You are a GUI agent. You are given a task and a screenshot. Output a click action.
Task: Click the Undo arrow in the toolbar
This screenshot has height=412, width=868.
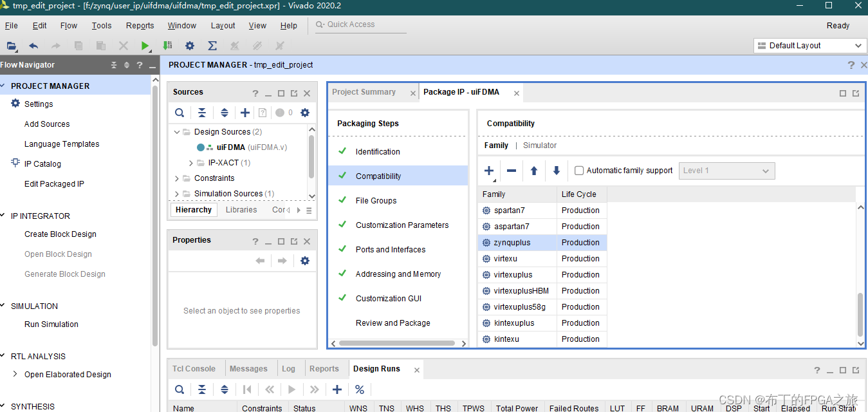click(33, 46)
